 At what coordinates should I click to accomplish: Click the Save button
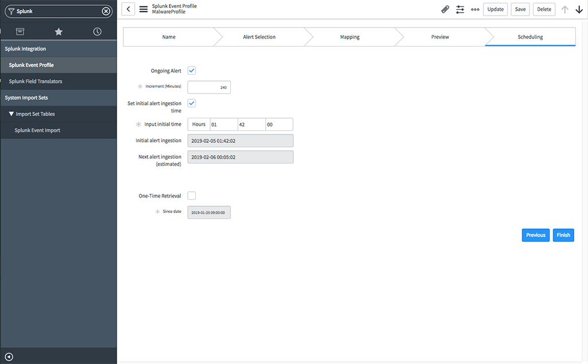click(x=520, y=9)
